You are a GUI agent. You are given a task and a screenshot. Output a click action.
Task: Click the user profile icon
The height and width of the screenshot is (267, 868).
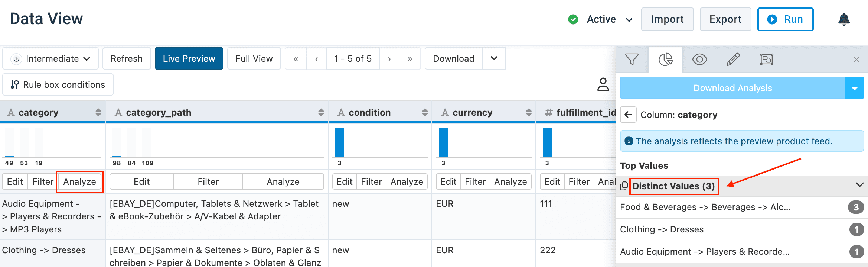[x=603, y=84]
